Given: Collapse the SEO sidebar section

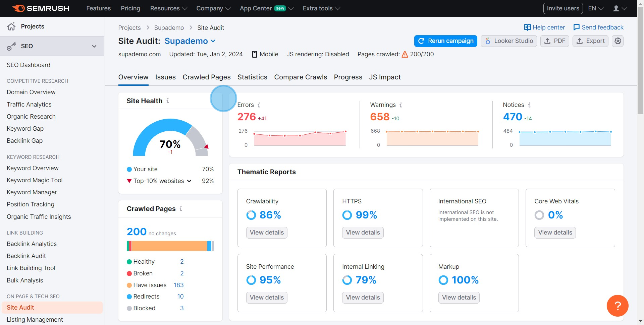Looking at the screenshot, I should click(x=94, y=46).
